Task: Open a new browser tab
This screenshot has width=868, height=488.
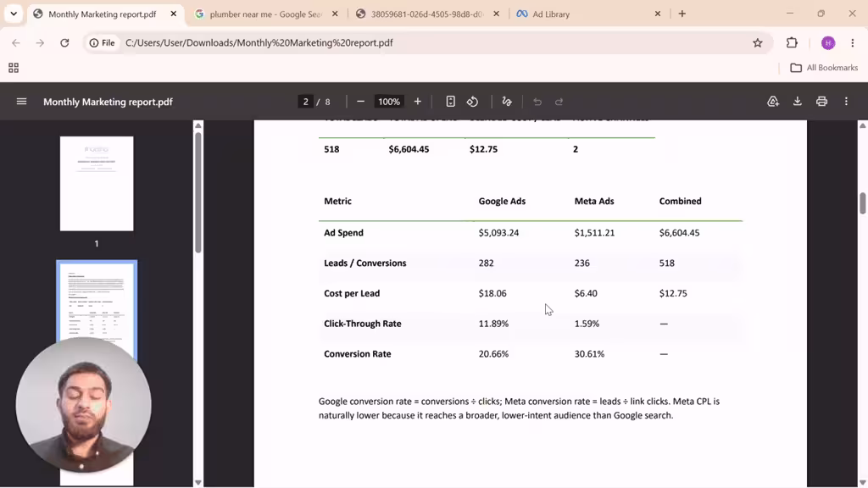Action: [x=682, y=14]
